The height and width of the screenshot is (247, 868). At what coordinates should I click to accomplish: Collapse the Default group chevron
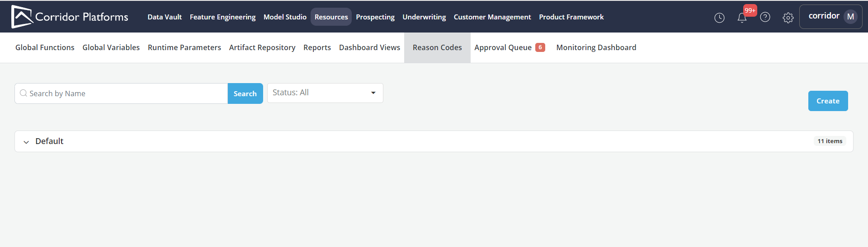[x=26, y=142]
